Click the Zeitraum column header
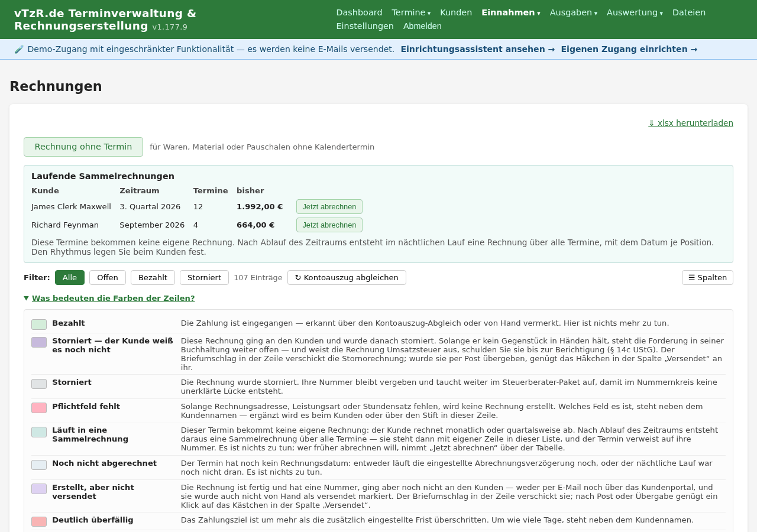Image resolution: width=757 pixels, height=532 pixels. (x=140, y=190)
